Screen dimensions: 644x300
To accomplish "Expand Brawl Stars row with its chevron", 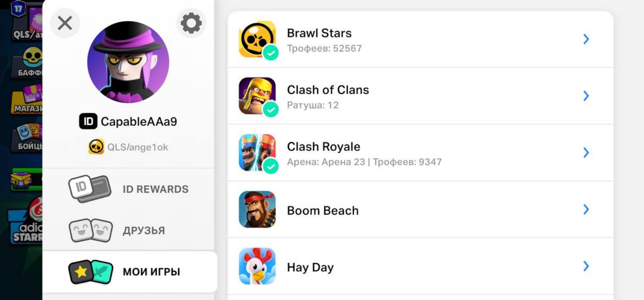I will [586, 39].
